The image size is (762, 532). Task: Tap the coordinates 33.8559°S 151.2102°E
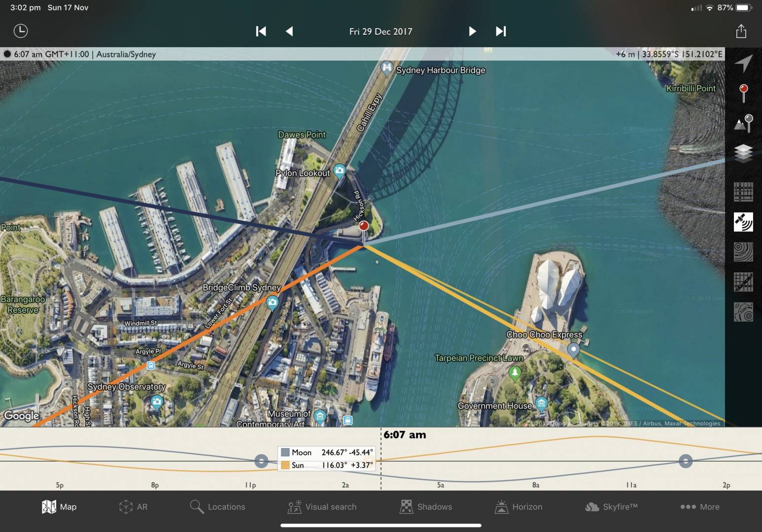pyautogui.click(x=682, y=54)
